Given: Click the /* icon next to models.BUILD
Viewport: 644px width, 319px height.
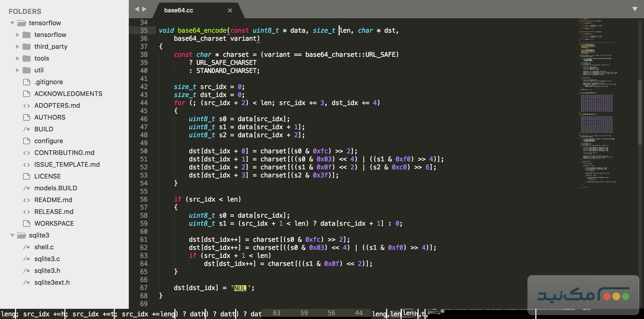Looking at the screenshot, I should point(27,188).
